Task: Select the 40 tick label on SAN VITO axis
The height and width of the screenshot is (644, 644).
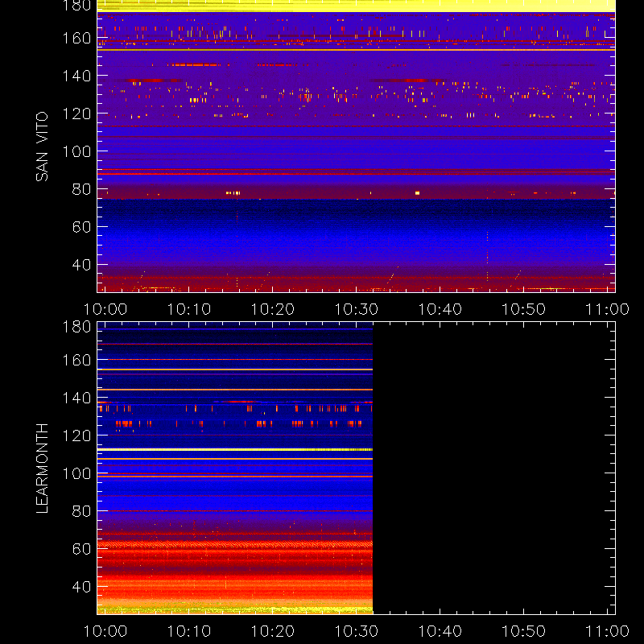Action: point(82,265)
